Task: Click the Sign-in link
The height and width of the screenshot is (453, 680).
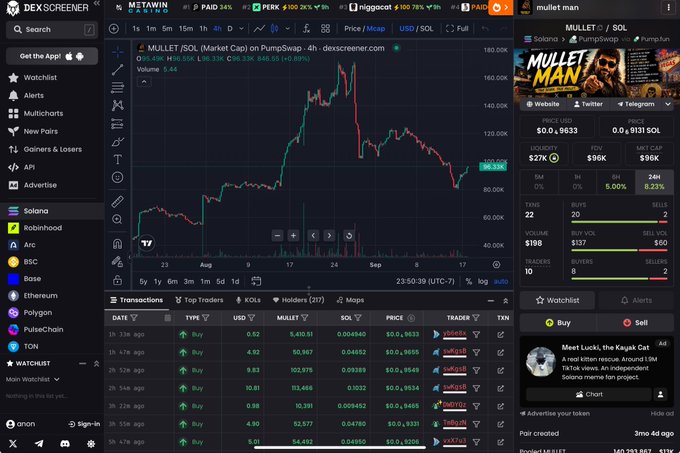Action: point(84,424)
